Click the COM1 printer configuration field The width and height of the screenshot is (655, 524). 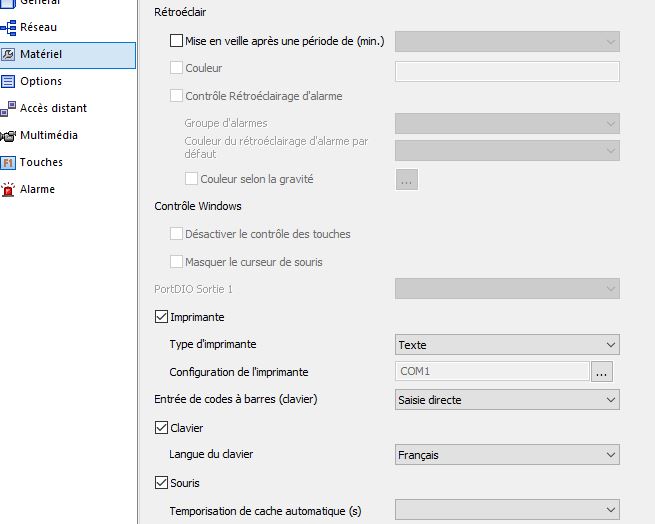[491, 372]
